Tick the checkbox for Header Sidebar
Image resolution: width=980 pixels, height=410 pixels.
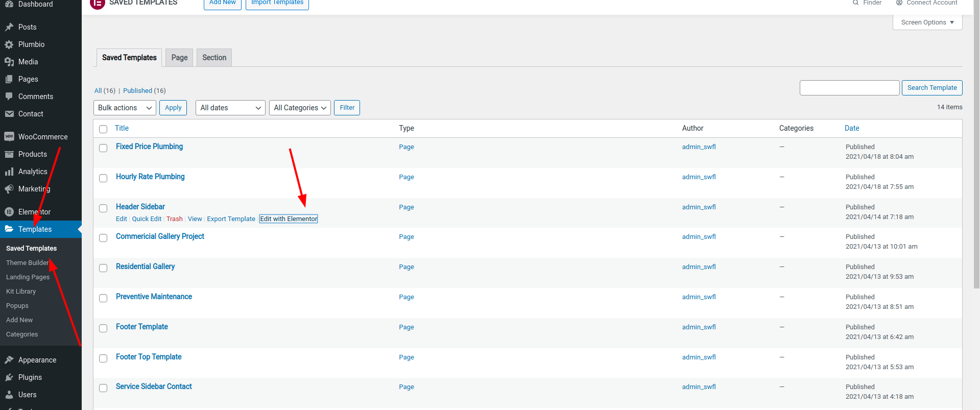103,208
